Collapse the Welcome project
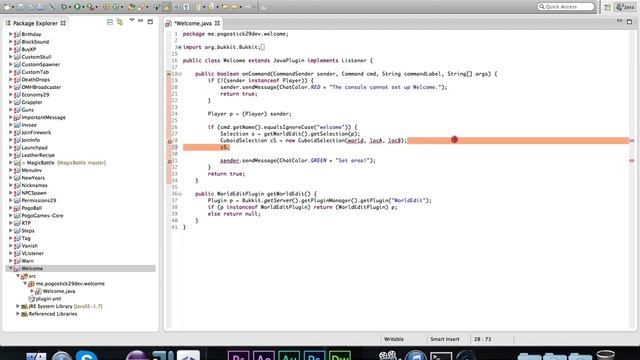This screenshot has width=640, height=360. point(10,269)
